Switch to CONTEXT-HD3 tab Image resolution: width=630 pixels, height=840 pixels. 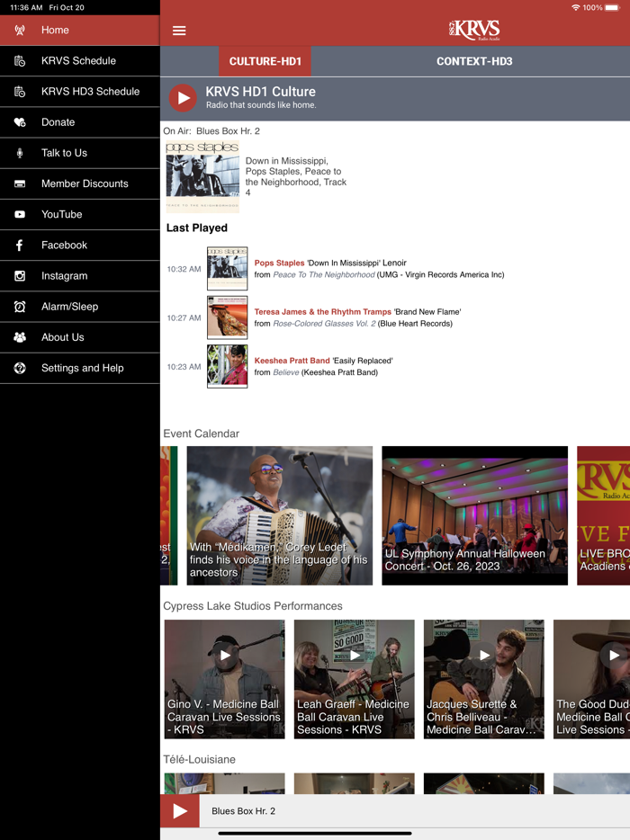click(474, 61)
